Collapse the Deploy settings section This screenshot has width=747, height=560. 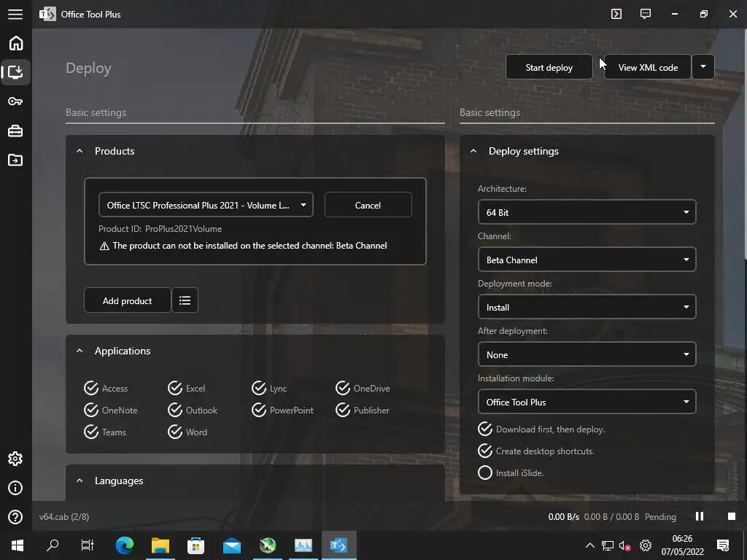[x=473, y=152]
